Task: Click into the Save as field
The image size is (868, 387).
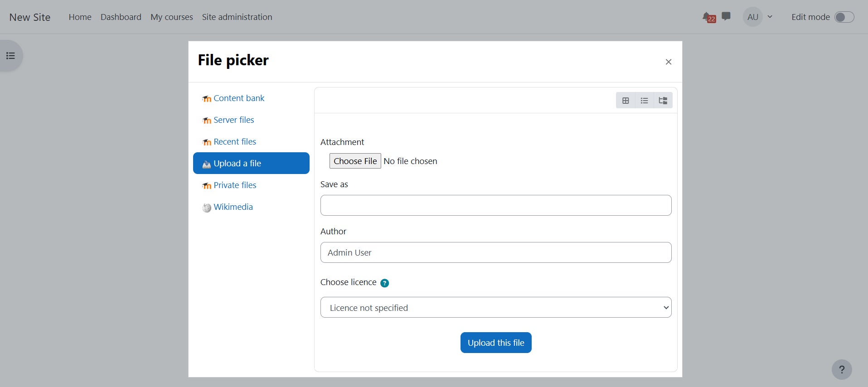Action: (495, 205)
